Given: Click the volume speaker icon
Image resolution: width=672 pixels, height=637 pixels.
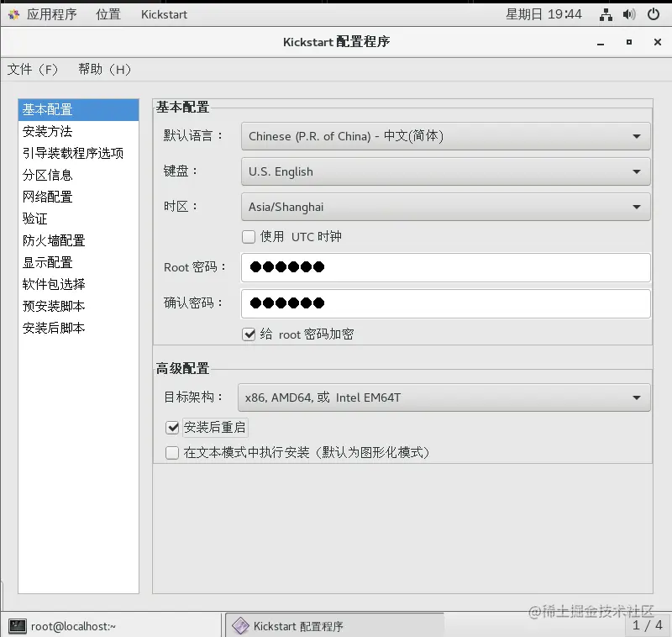Looking at the screenshot, I should coord(628,14).
